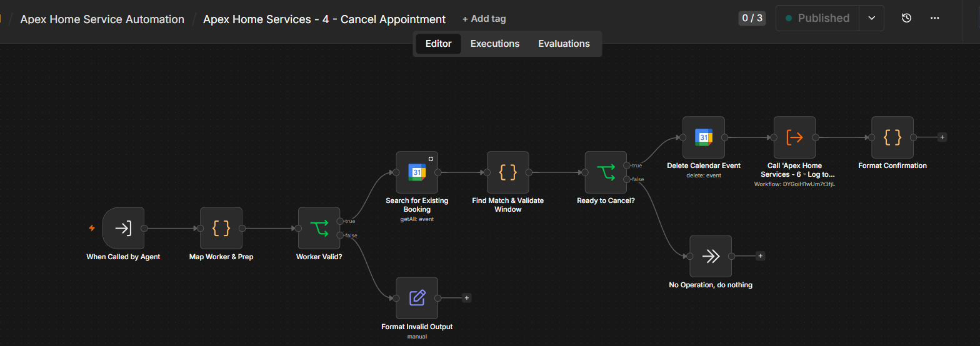This screenshot has height=346, width=980.
Task: Select the Delete Calendar Event node
Action: pos(704,137)
